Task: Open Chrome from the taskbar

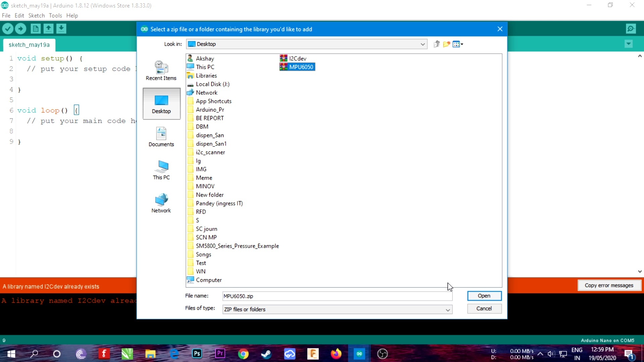Action: (x=243, y=354)
